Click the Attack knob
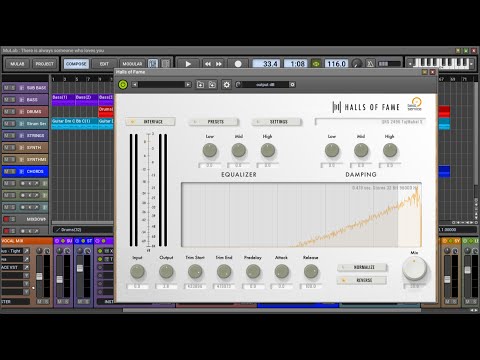This screenshot has width=480, height=360. tap(282, 272)
